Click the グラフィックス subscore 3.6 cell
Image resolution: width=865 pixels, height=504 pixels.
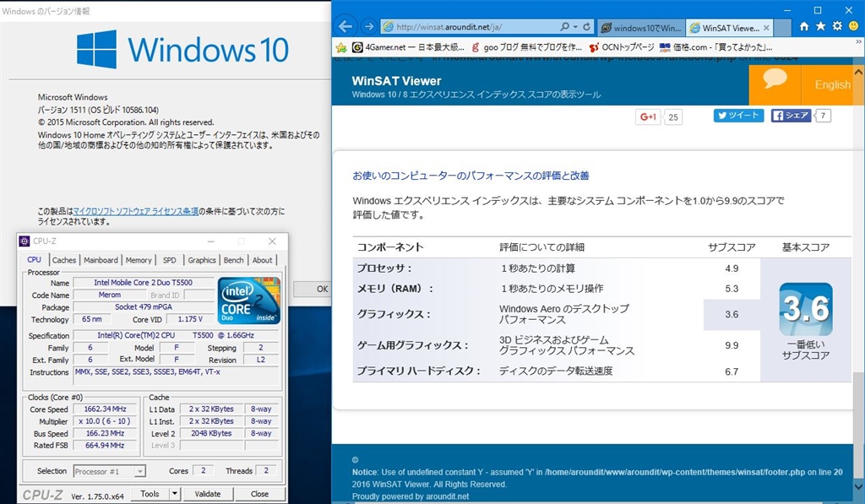[732, 315]
